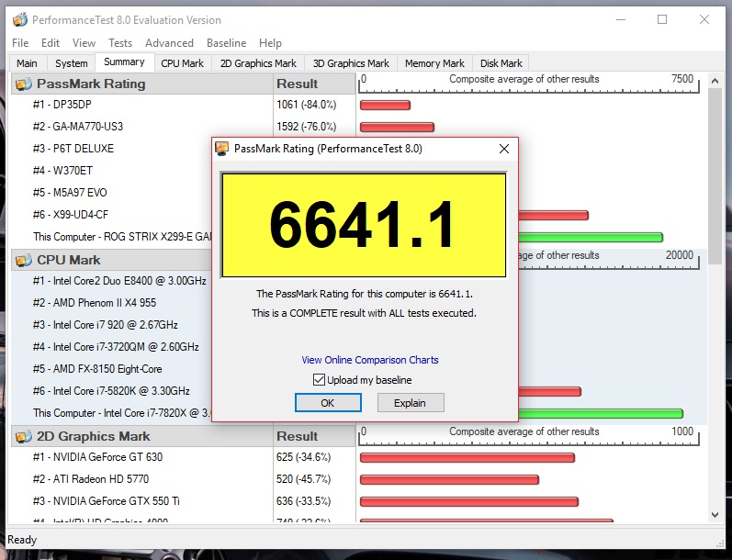Click the yellow 6641.1 score panel

[x=365, y=225]
